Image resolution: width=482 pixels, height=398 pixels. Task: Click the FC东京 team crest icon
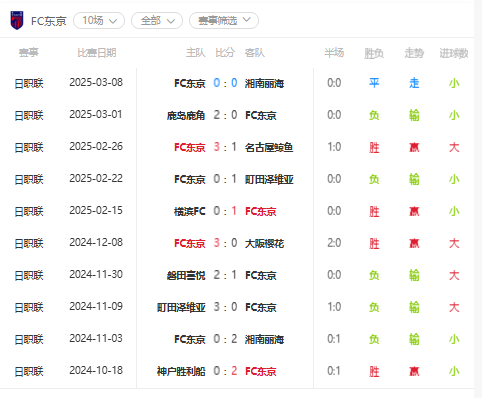click(x=17, y=21)
